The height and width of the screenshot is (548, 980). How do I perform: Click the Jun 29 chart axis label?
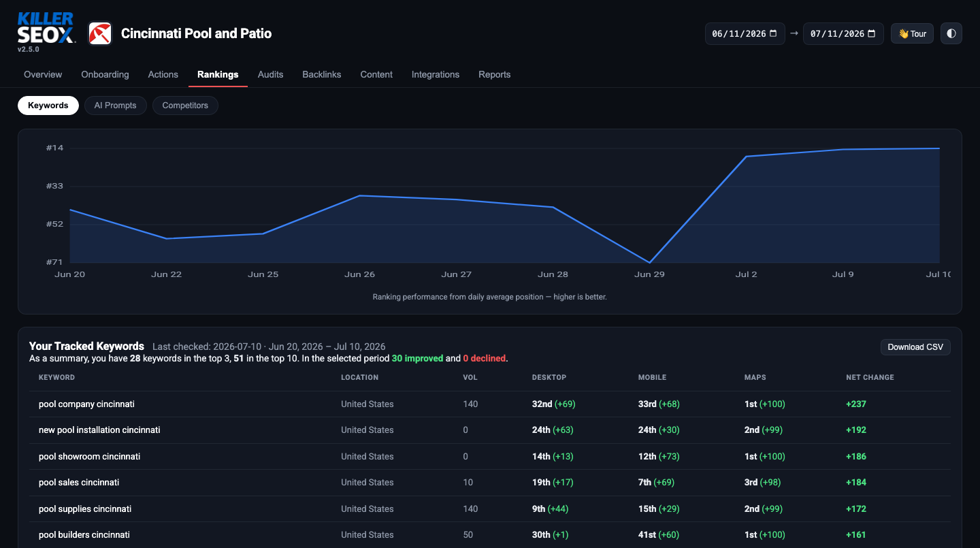click(649, 274)
